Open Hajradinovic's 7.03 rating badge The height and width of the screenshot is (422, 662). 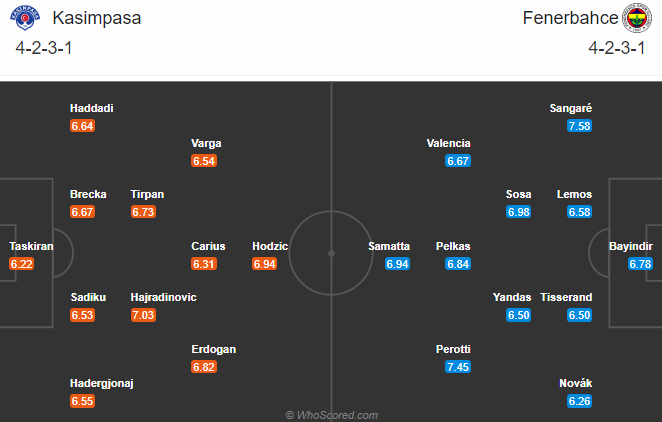[x=143, y=315]
